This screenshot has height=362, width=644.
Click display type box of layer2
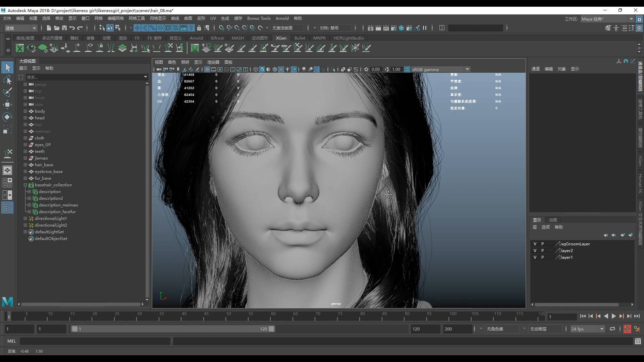550,250
